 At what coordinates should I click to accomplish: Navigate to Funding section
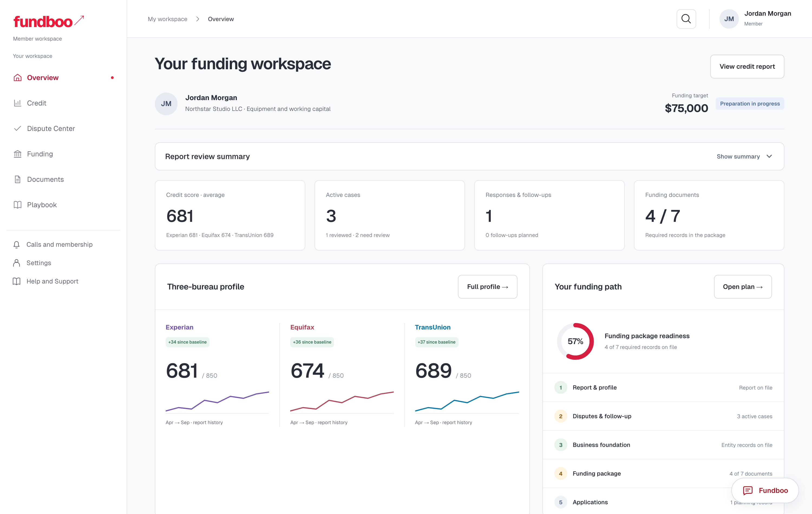(x=63, y=154)
